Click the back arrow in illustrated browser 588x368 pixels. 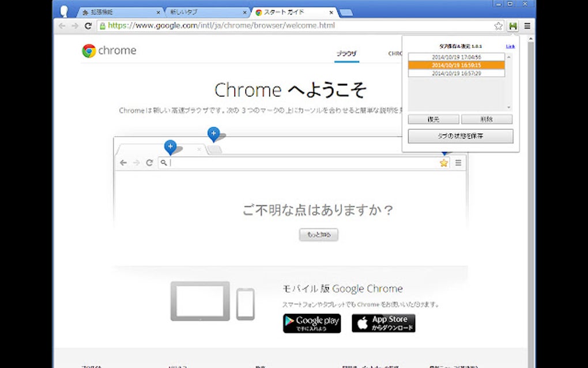tap(123, 163)
